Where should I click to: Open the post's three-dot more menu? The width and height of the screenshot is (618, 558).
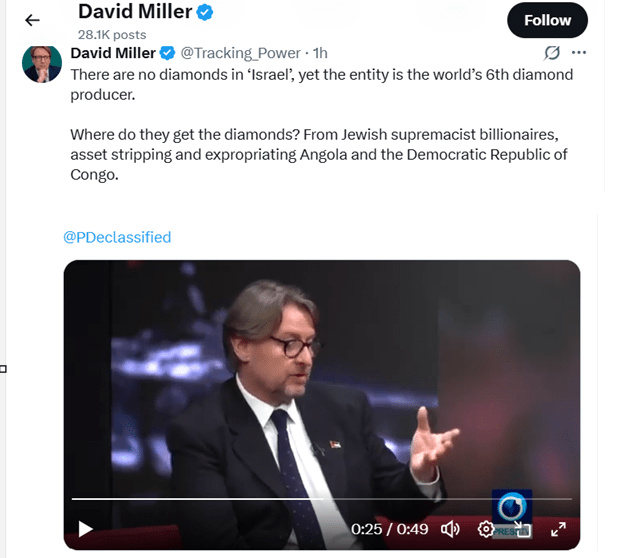[x=578, y=53]
